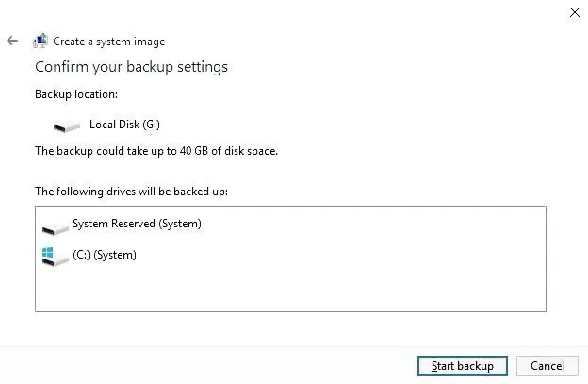The image size is (588, 384).
Task: Cancel the system image wizard
Action: 547,366
